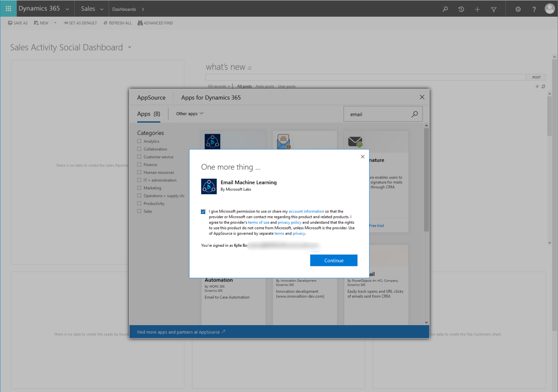The image size is (558, 392).
Task: Select the Auto posts tab
Action: coord(265,86)
